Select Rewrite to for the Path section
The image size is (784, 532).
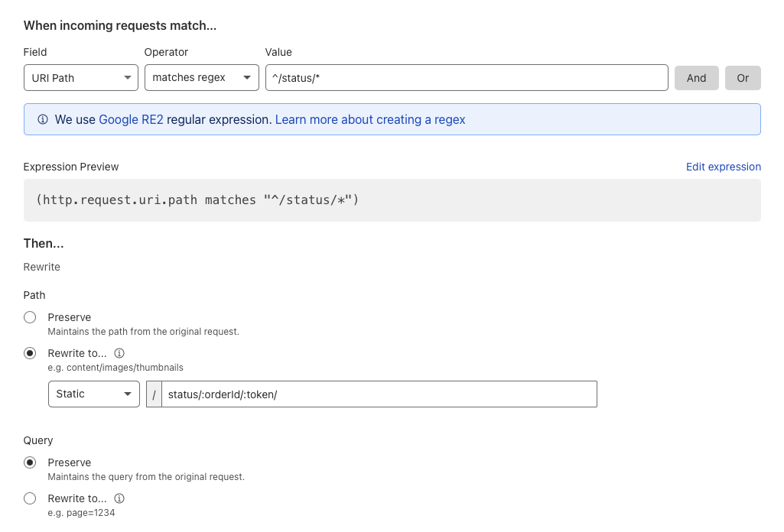click(28, 353)
